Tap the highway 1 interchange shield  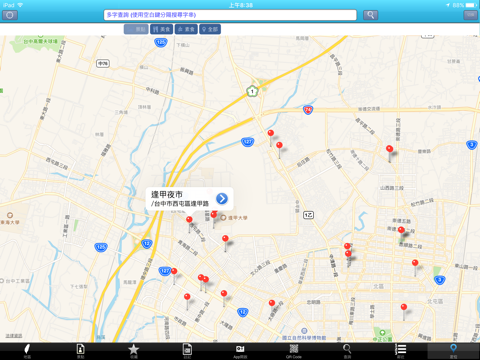252,91
